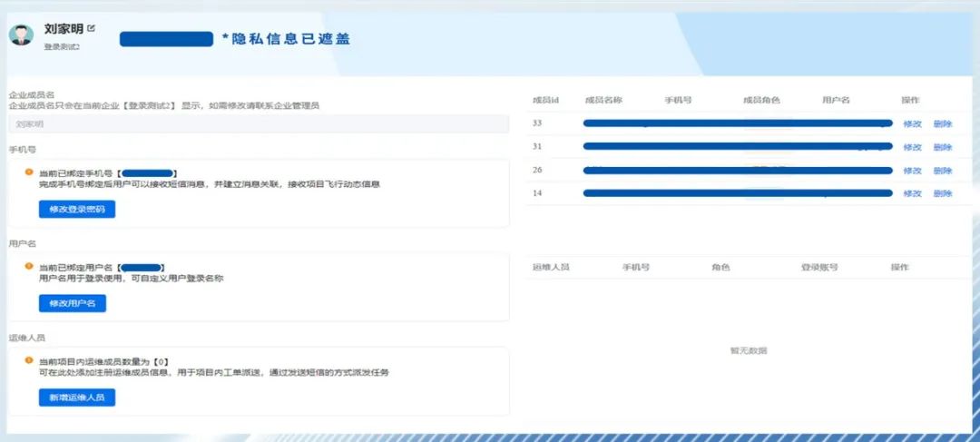Click the 成员角色 column header
This screenshot has height=442, width=980.
coord(761,100)
